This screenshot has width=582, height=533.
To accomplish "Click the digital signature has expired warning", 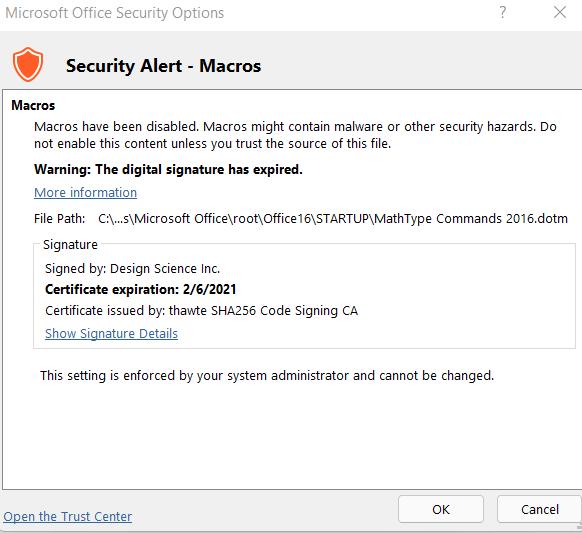I will click(x=169, y=170).
